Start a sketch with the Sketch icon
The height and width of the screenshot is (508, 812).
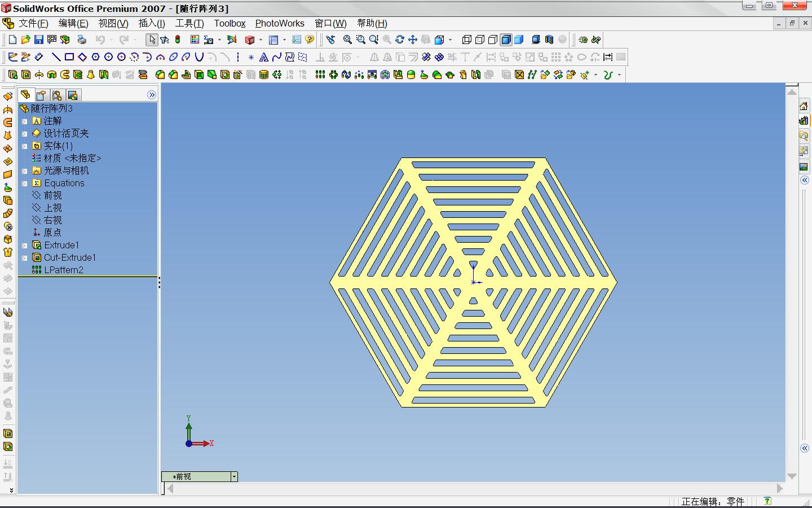(12, 57)
